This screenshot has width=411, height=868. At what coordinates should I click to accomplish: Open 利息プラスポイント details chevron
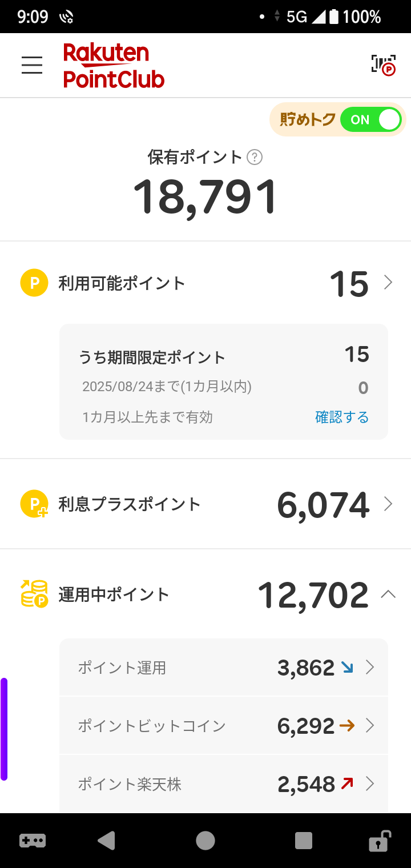(388, 504)
